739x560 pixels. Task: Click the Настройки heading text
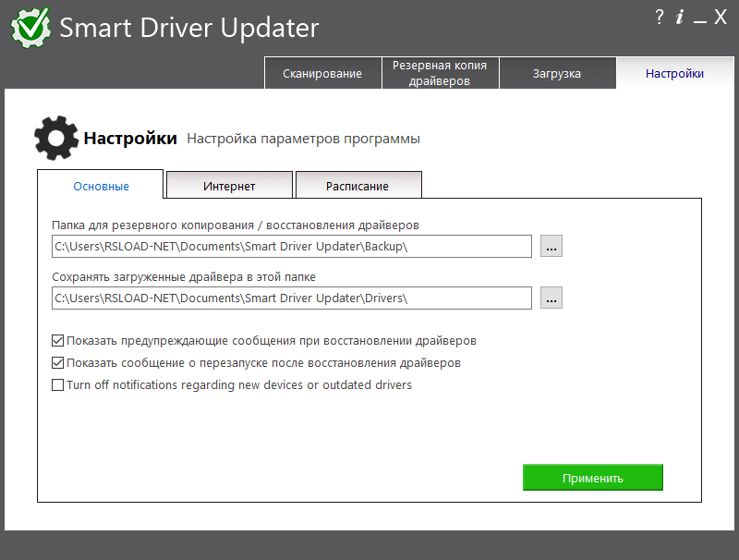click(x=130, y=138)
